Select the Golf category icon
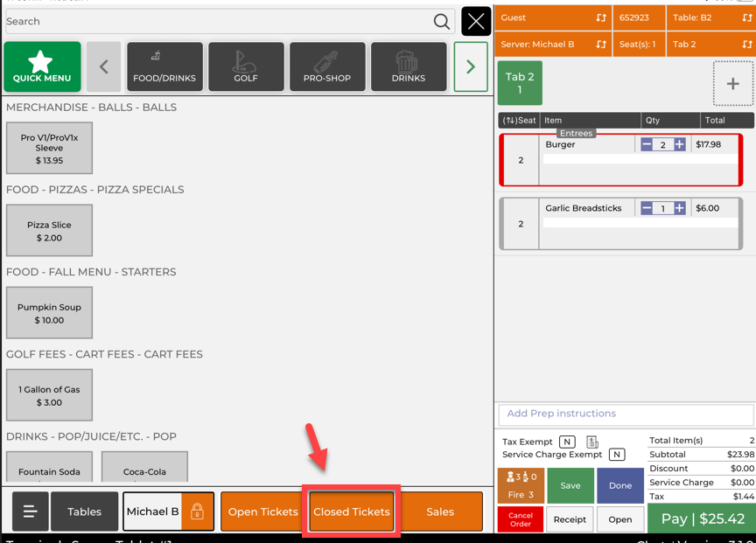Screen dimensions: 756x543 point(245,66)
